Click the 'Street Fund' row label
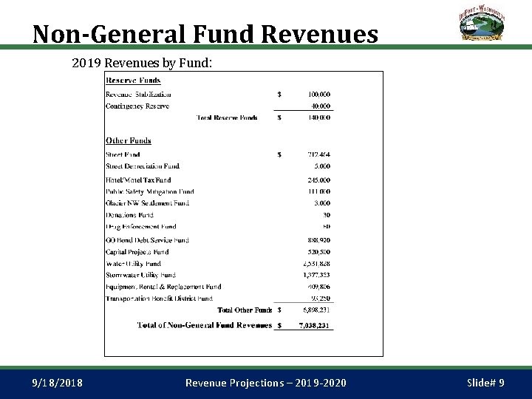The image size is (532, 399). [123, 154]
